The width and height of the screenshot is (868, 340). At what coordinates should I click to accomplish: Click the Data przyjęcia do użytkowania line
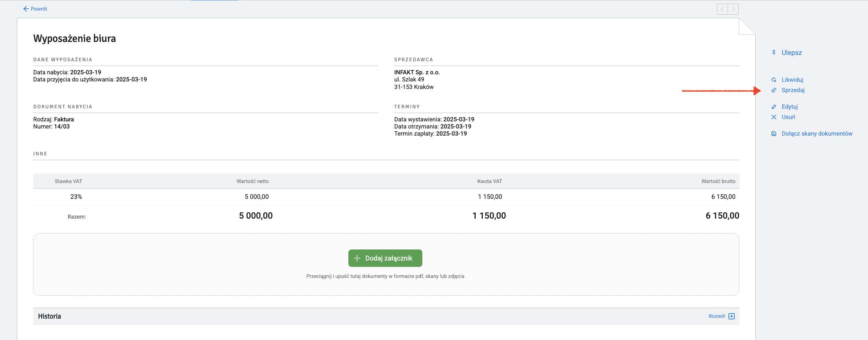90,79
